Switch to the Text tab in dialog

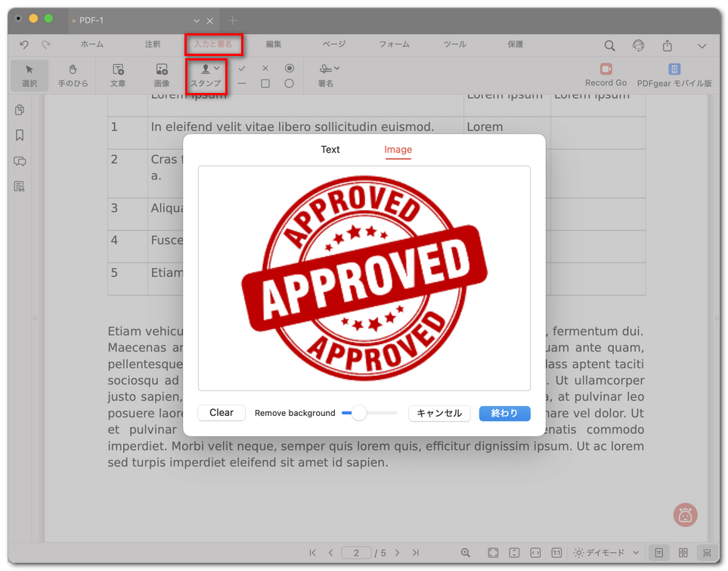tap(330, 150)
